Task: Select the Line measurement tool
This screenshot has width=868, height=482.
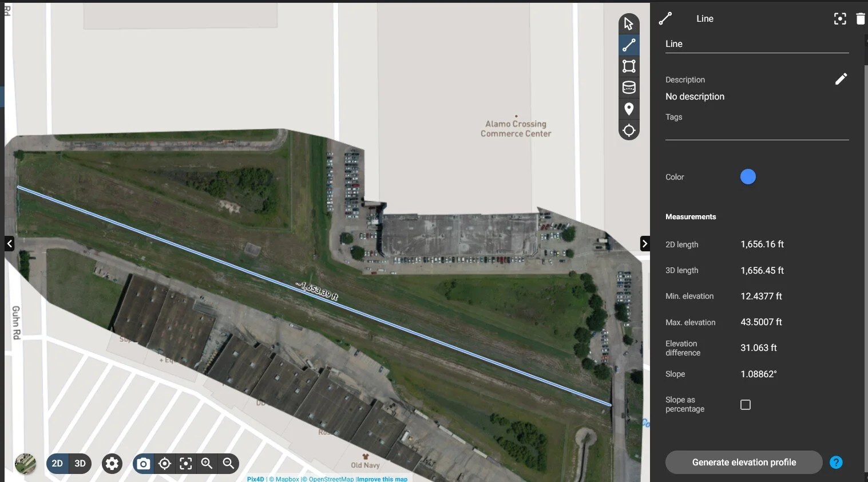Action: (629, 45)
